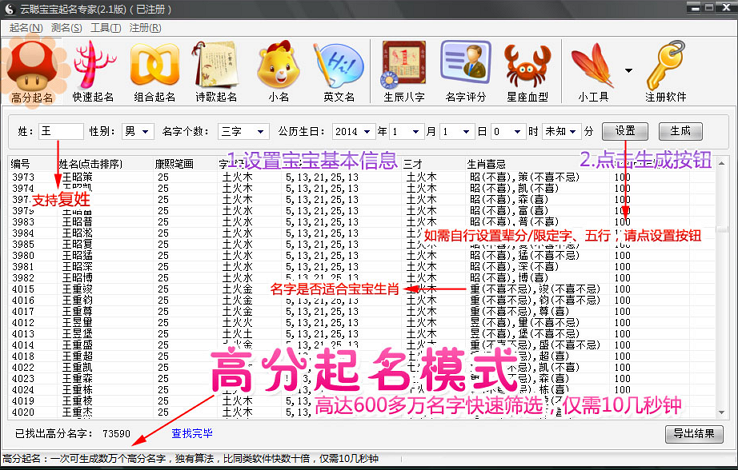Screen dimensions: 738x470
Task: Click the 康熙笔画 column header
Action: coord(174,164)
